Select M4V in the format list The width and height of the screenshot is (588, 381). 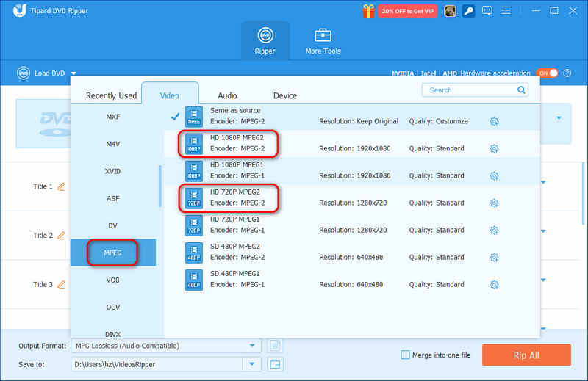113,144
